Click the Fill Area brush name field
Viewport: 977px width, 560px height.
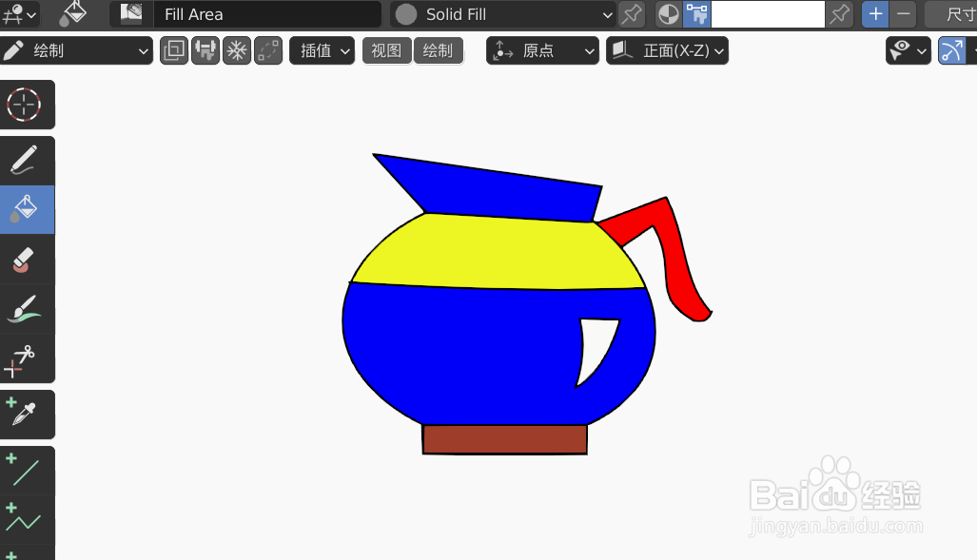(x=267, y=13)
